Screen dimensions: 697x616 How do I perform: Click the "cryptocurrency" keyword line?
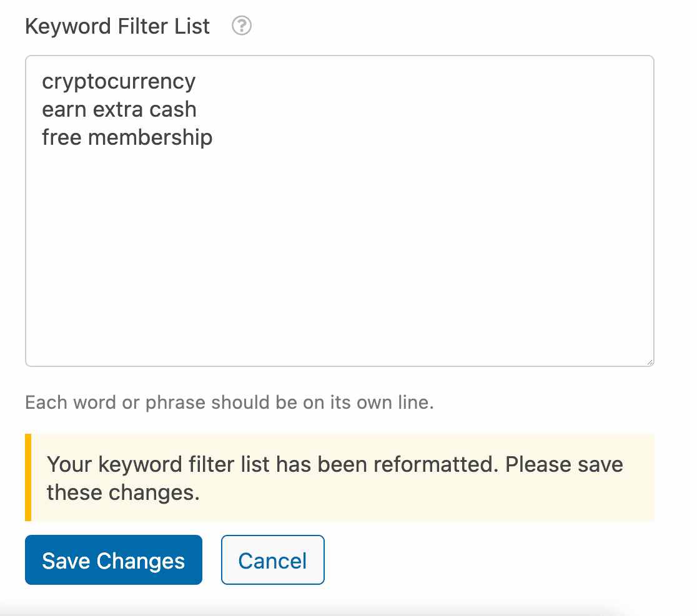pyautogui.click(x=119, y=82)
